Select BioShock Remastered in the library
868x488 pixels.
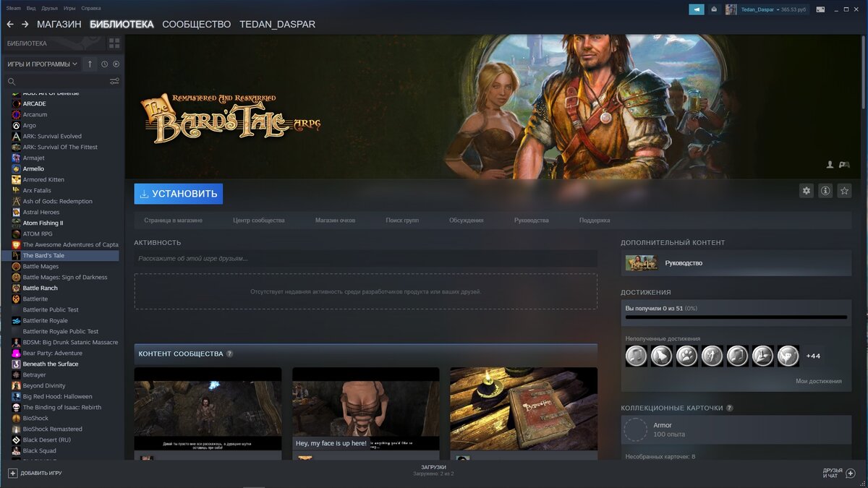point(52,429)
